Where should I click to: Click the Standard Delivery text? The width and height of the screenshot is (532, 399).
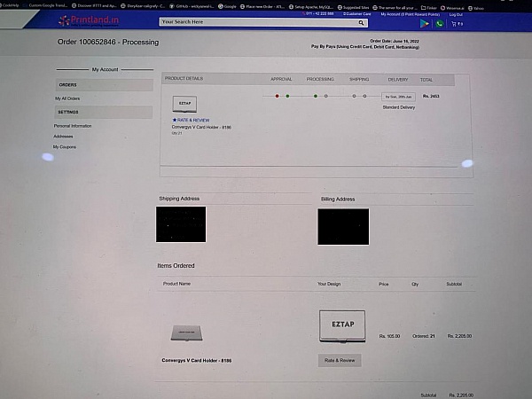click(399, 107)
